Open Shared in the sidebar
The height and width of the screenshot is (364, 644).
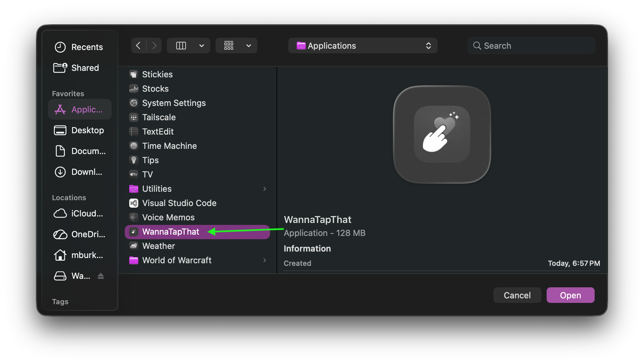(x=80, y=68)
